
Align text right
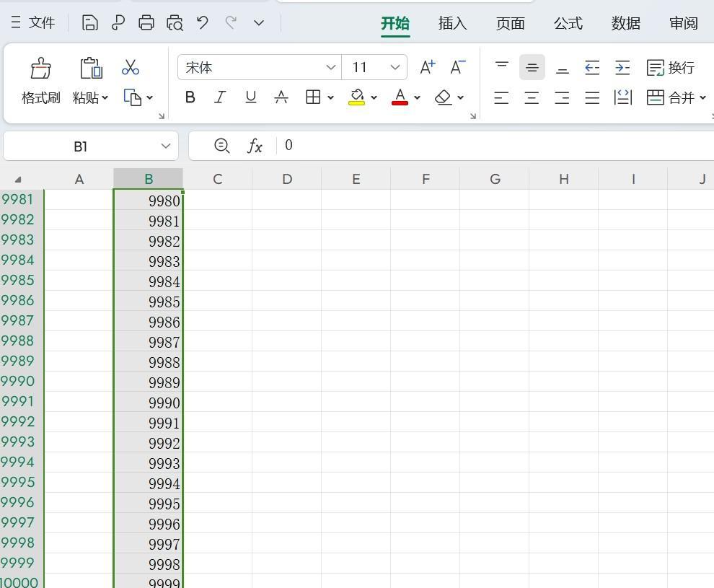562,97
